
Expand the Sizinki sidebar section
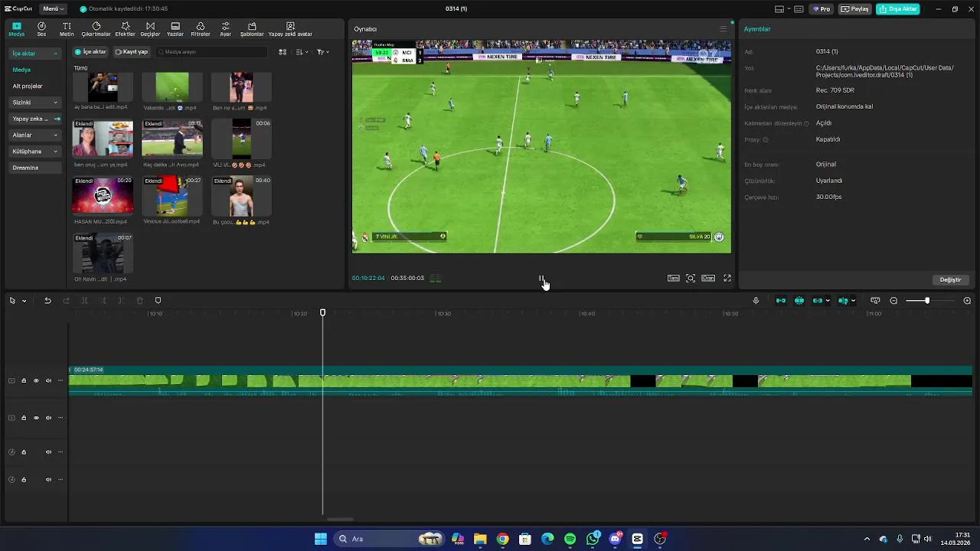pos(34,103)
